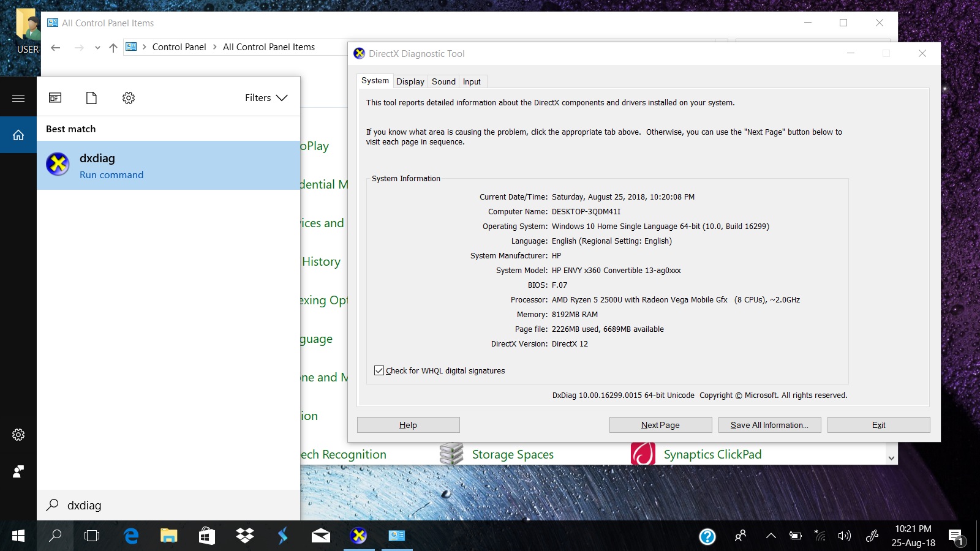Open Task View from the taskbar

92,536
